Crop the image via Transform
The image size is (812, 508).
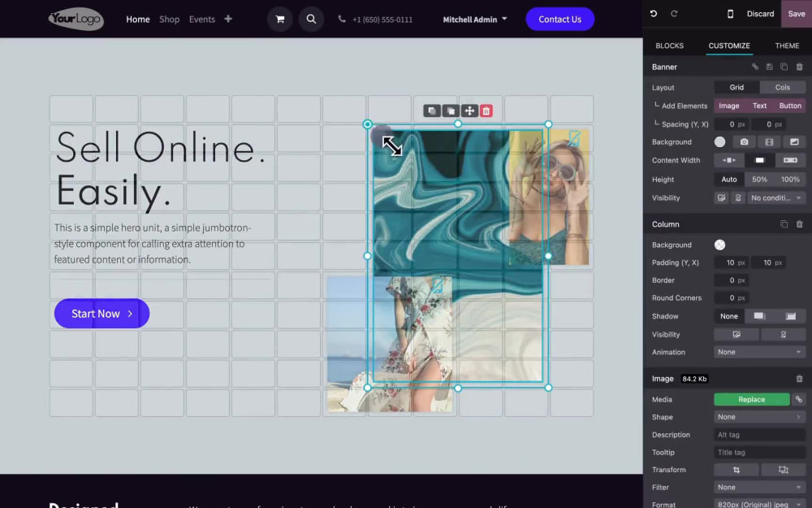736,470
